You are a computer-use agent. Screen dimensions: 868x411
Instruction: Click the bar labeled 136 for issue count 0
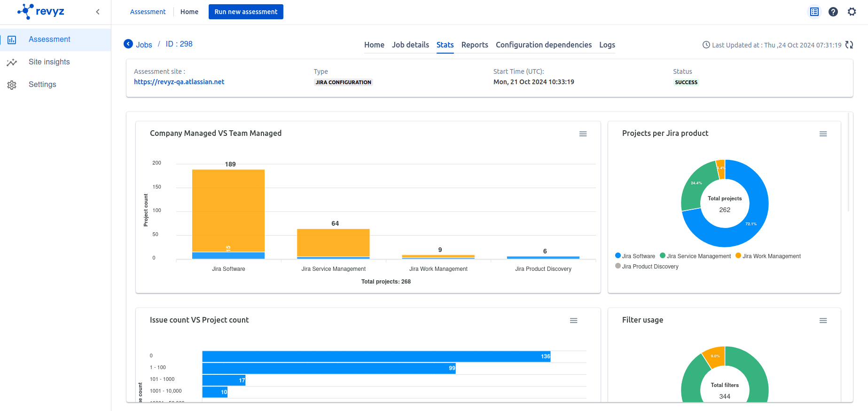click(376, 356)
